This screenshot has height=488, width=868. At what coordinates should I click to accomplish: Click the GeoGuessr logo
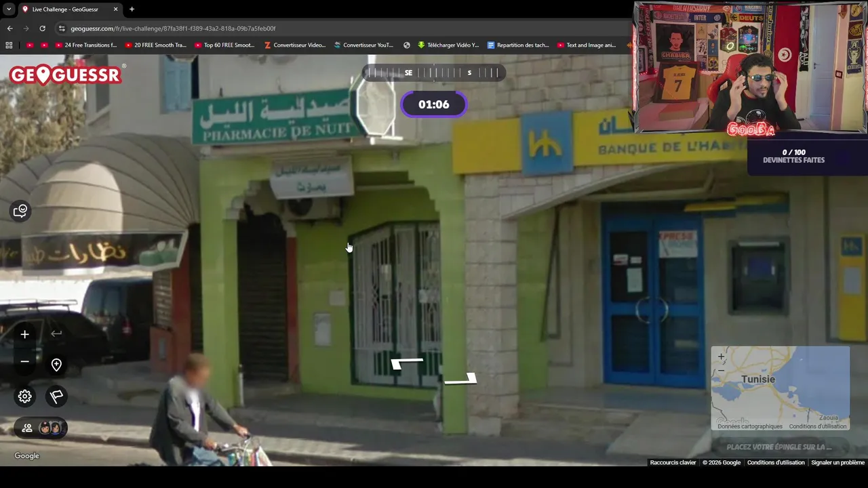pyautogui.click(x=66, y=75)
